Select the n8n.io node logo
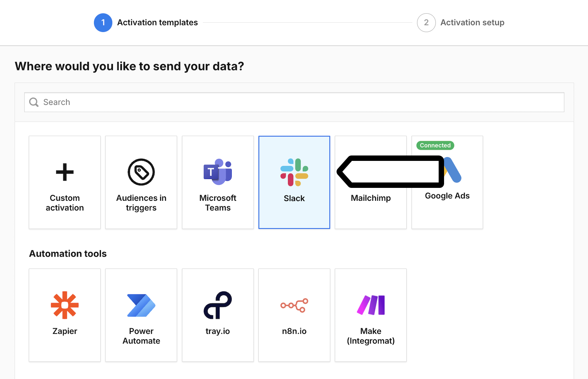 (x=294, y=305)
